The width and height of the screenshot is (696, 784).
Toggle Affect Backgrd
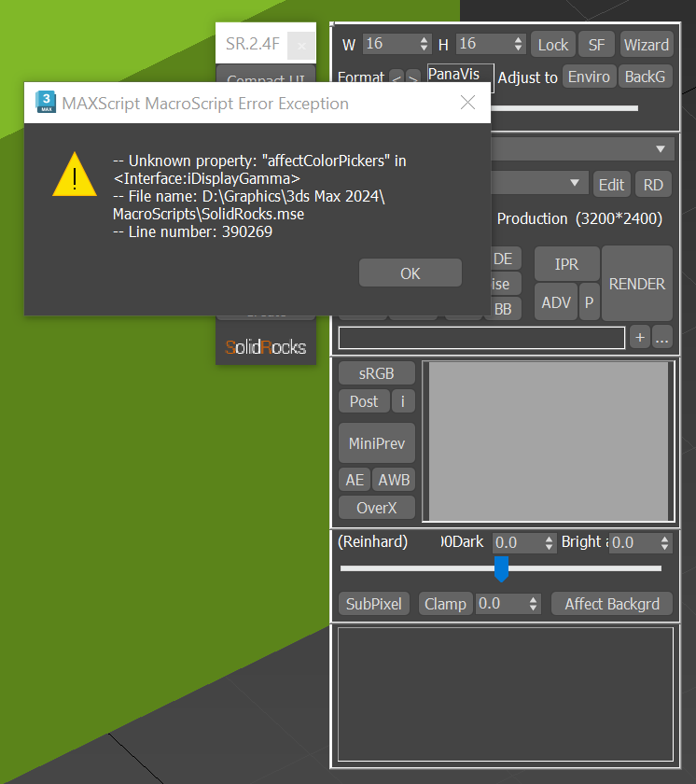[611, 604]
